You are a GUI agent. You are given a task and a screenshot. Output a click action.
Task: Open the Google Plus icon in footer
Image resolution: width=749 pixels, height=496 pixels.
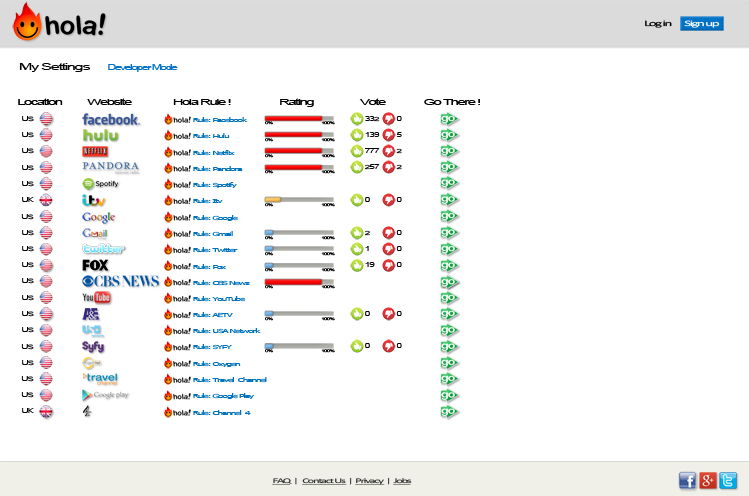[x=708, y=480]
